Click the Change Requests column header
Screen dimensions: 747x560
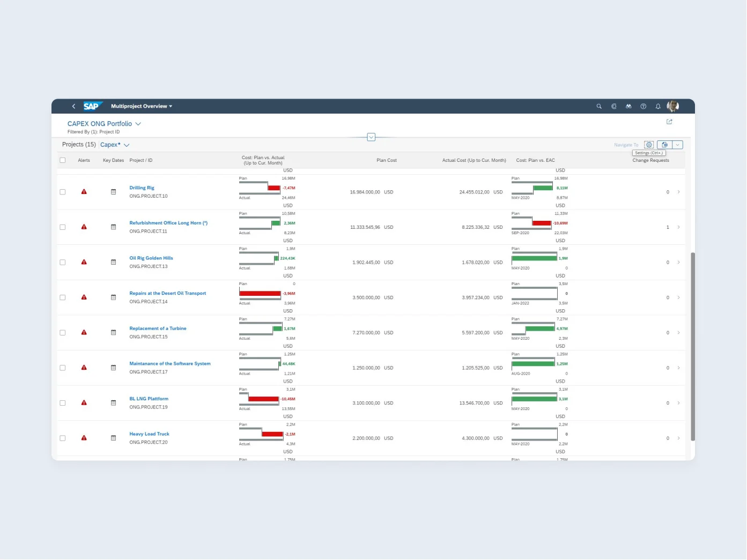click(651, 160)
